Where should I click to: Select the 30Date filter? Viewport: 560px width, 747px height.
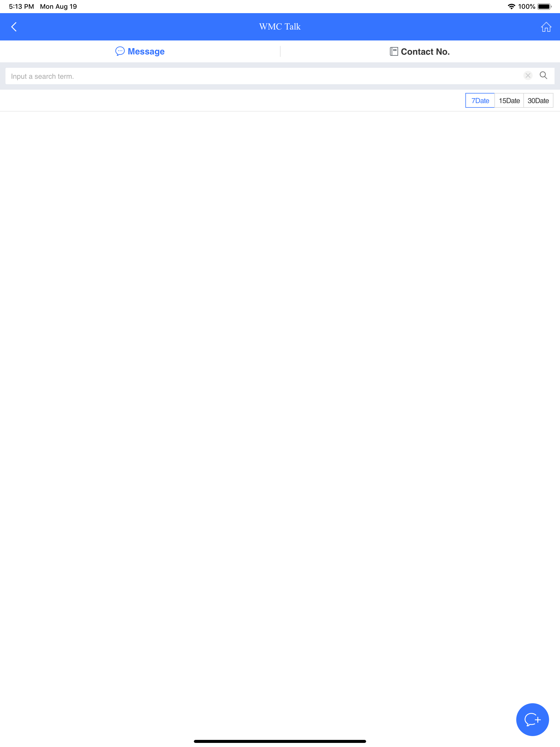point(538,100)
